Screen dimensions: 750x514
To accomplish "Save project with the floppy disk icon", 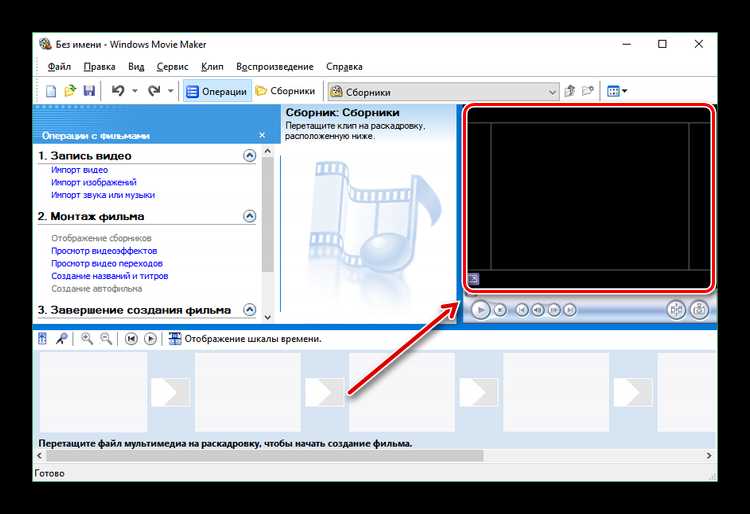I will (x=89, y=91).
